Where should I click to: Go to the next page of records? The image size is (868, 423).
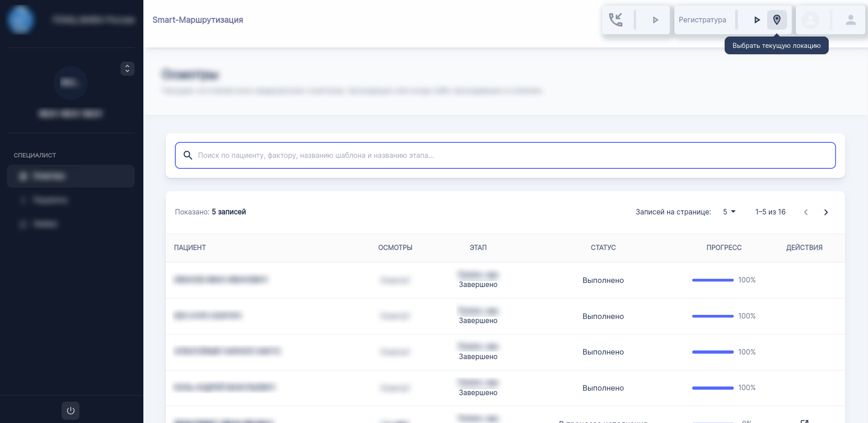[x=826, y=212]
